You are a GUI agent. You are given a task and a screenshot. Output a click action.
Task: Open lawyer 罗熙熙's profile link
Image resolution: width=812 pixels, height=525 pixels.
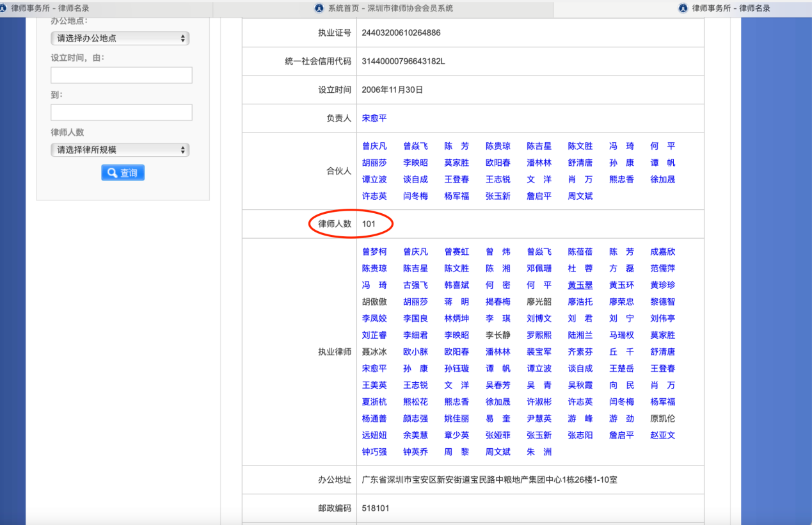click(539, 335)
